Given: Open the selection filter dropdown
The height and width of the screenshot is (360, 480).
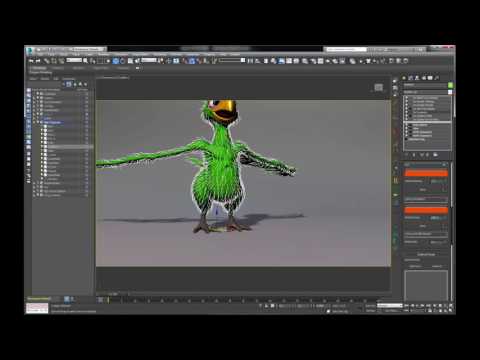Looking at the screenshot, I should 74,60.
